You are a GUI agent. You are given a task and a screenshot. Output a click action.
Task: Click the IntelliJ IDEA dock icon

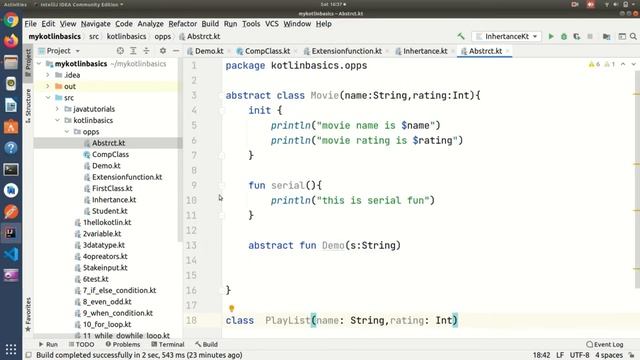point(11,233)
